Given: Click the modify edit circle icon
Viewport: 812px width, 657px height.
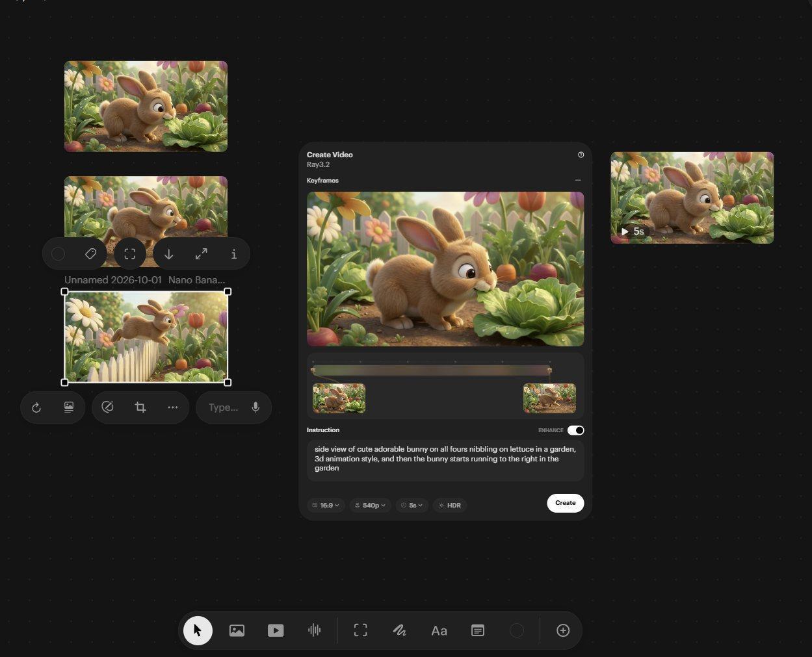Looking at the screenshot, I should point(108,407).
